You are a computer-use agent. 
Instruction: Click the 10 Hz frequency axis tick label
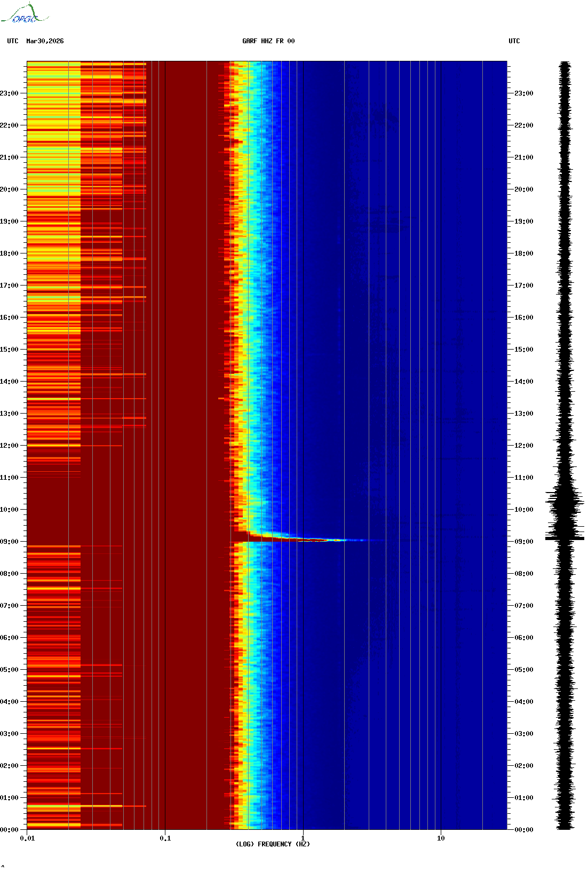[x=441, y=838]
